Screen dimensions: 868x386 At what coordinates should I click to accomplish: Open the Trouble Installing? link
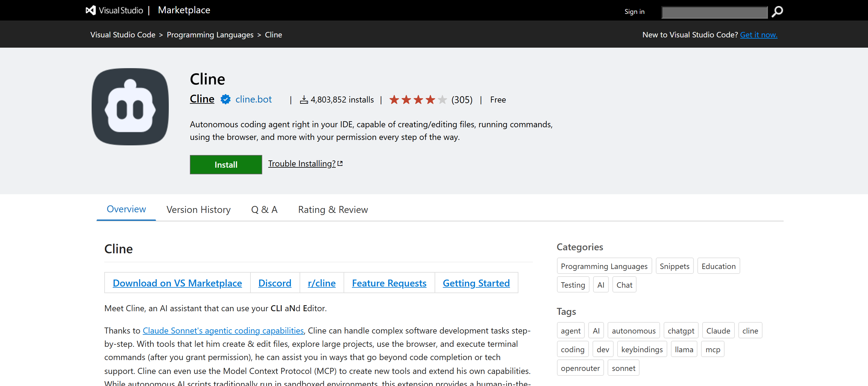(x=302, y=163)
